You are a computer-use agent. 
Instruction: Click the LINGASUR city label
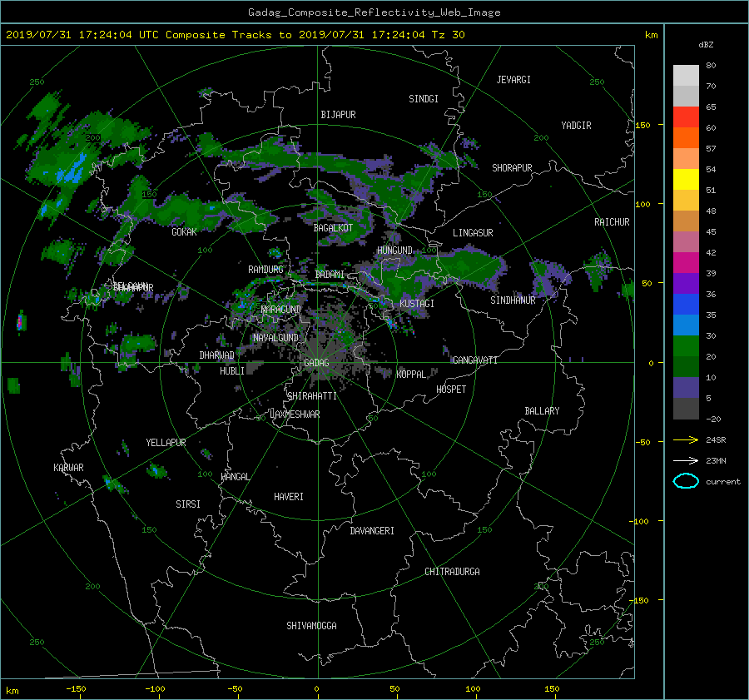tap(473, 233)
